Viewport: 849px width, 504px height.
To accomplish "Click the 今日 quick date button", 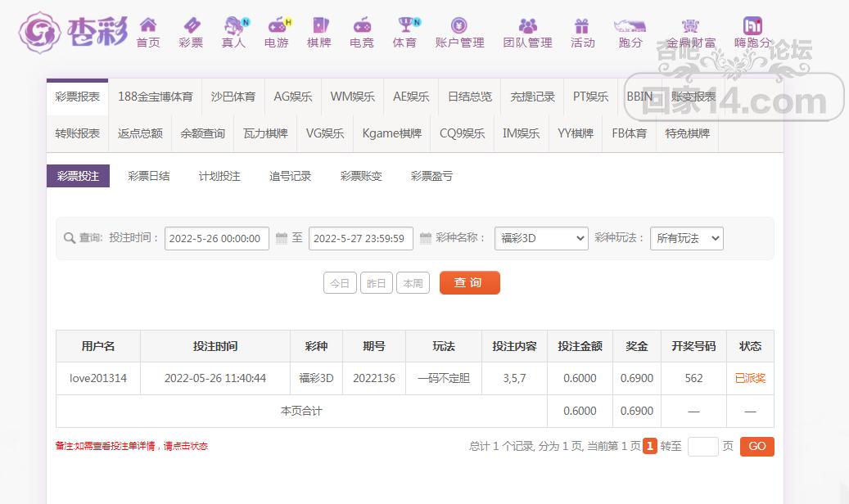I will pos(340,283).
